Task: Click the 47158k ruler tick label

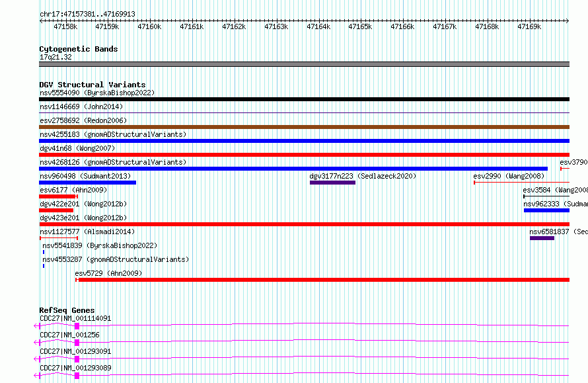Action: point(65,26)
